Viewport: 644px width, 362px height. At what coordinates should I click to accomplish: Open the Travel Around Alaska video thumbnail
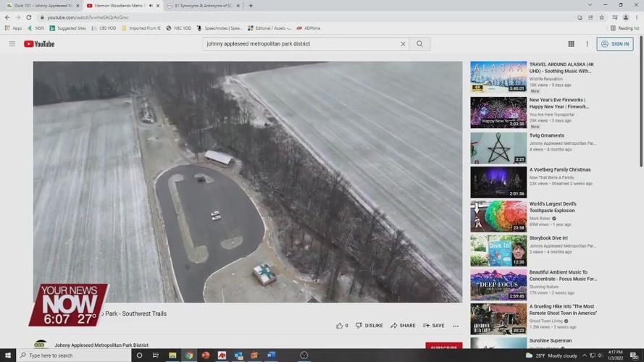pyautogui.click(x=498, y=77)
